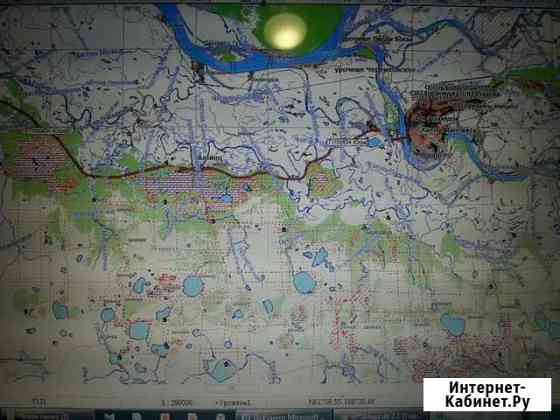Screen dimensions: 560x420
Task: Open the second pinned taskbar icon
Action: [136, 416]
